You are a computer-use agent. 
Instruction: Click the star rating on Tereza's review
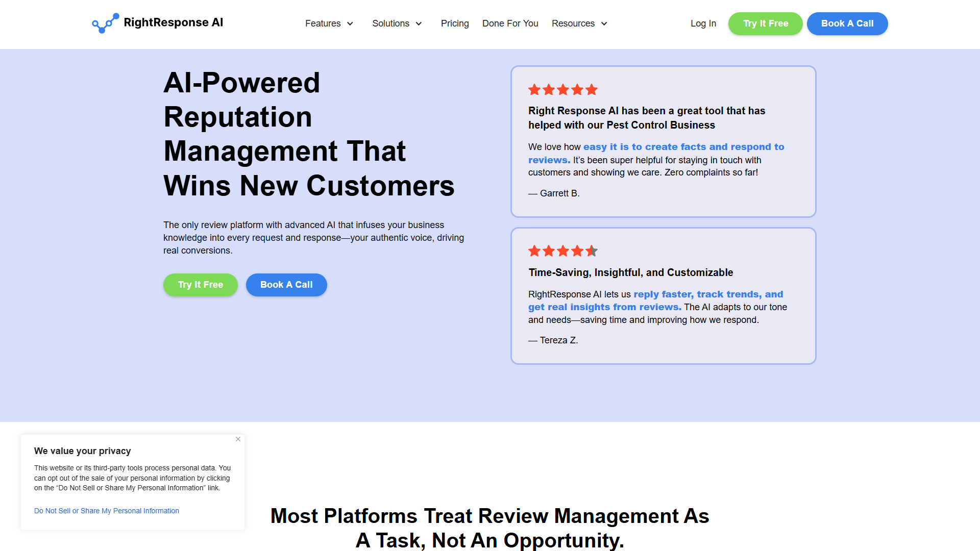pyautogui.click(x=563, y=251)
